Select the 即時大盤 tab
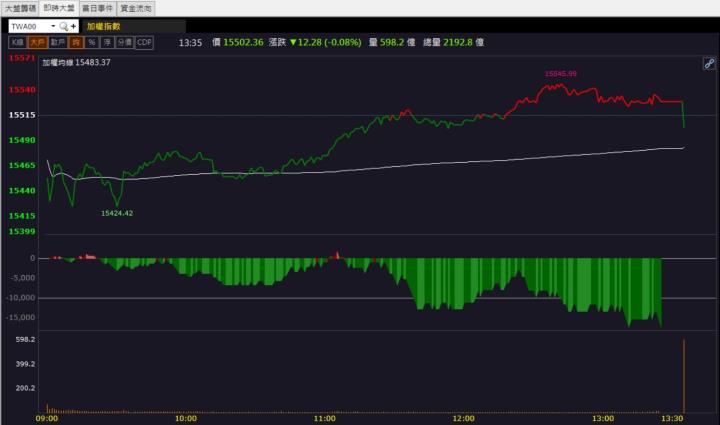720x425 pixels. pyautogui.click(x=59, y=7)
